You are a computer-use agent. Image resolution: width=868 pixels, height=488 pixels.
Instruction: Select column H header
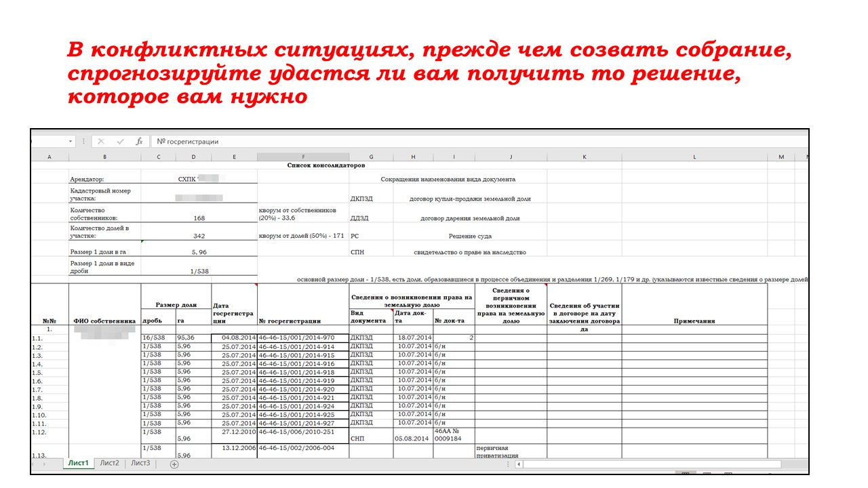point(413,157)
